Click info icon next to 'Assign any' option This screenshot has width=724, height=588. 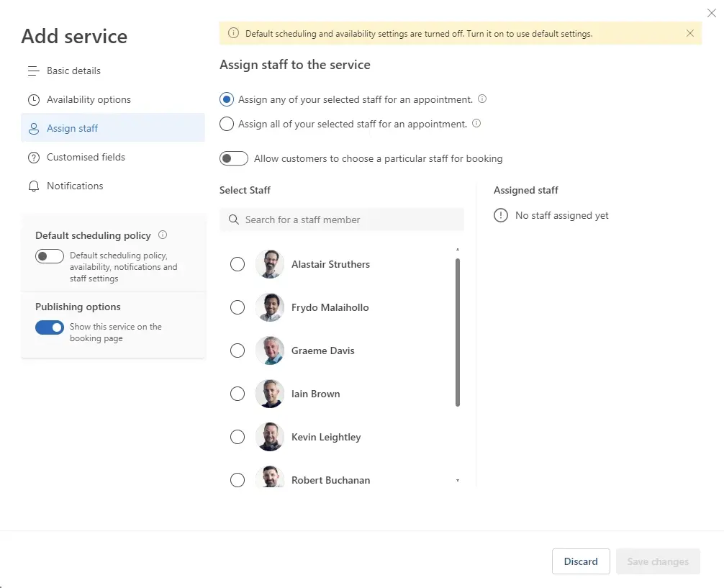(x=482, y=99)
